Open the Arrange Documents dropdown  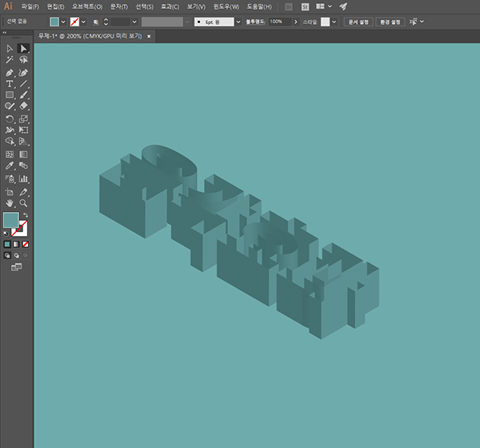(x=324, y=6)
